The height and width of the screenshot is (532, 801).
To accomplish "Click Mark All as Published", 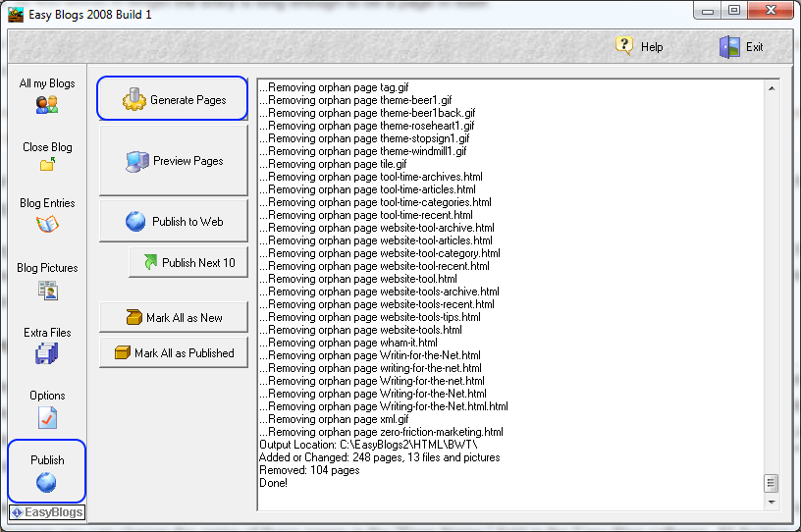I will tap(173, 352).
